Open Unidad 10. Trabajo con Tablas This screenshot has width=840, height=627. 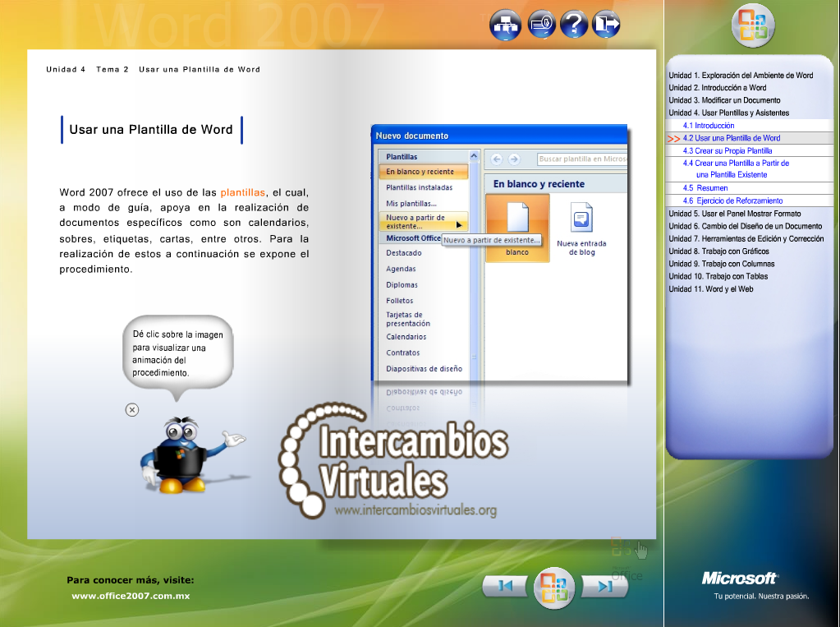[x=718, y=276]
